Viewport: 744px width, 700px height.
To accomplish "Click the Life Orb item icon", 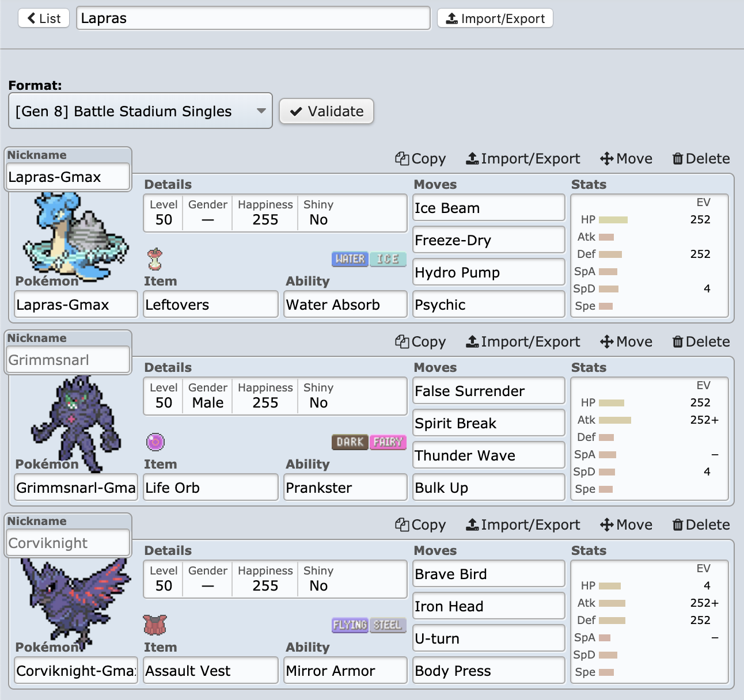I will [155, 442].
